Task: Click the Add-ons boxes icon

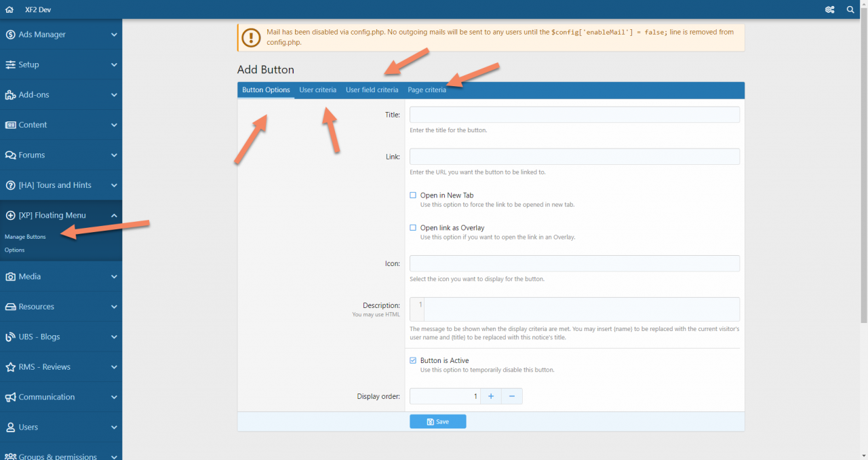Action: point(11,95)
